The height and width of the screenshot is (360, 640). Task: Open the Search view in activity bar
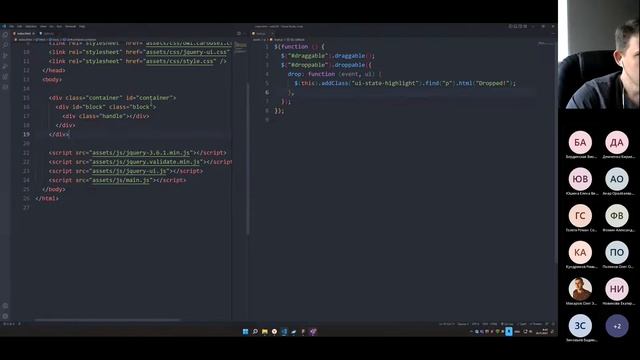pos(5,45)
